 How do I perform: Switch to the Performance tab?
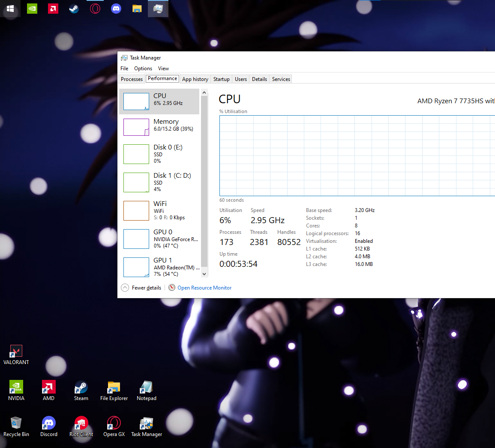coord(162,78)
